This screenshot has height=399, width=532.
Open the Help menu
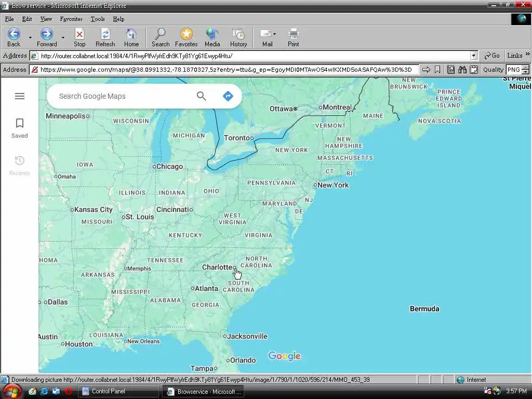(x=118, y=19)
